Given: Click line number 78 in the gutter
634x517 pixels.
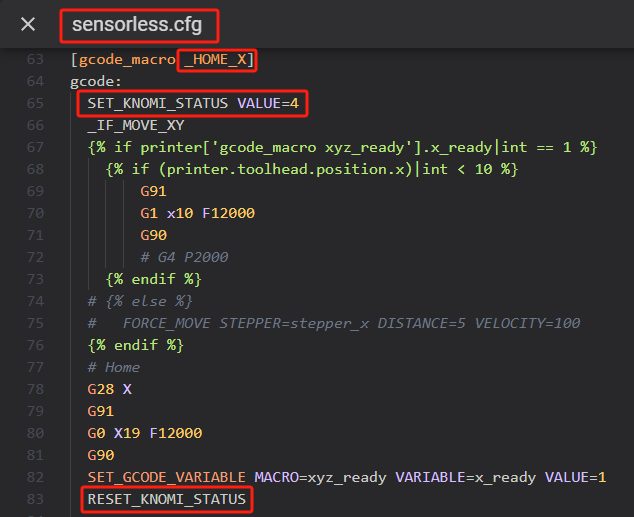Looking at the screenshot, I should [x=35, y=389].
